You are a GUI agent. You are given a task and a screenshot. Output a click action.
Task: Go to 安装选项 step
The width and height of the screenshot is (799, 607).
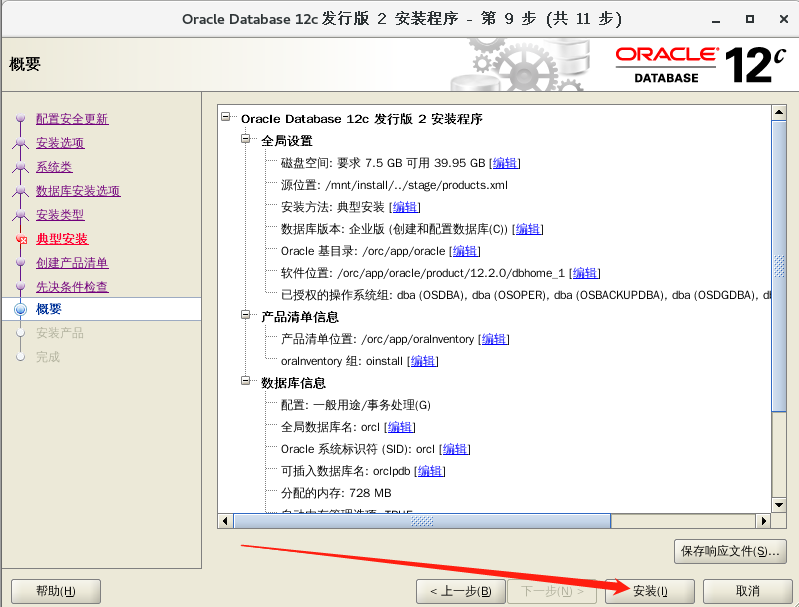(x=60, y=143)
